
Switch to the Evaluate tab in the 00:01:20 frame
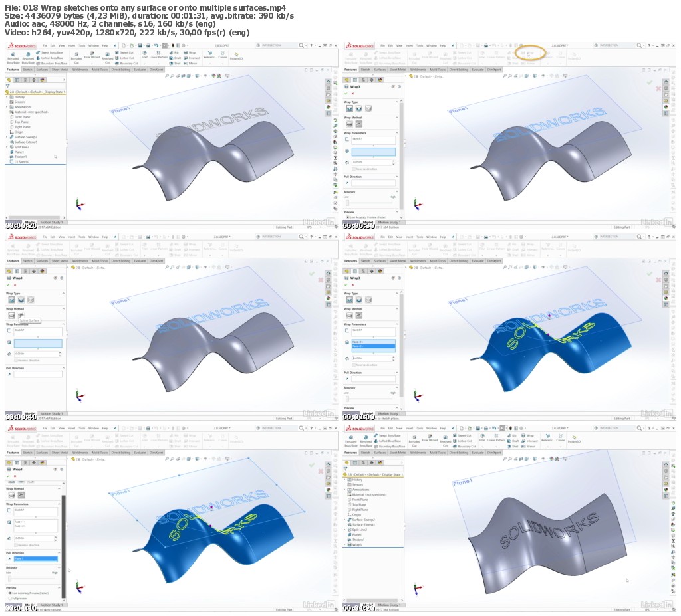point(477,453)
